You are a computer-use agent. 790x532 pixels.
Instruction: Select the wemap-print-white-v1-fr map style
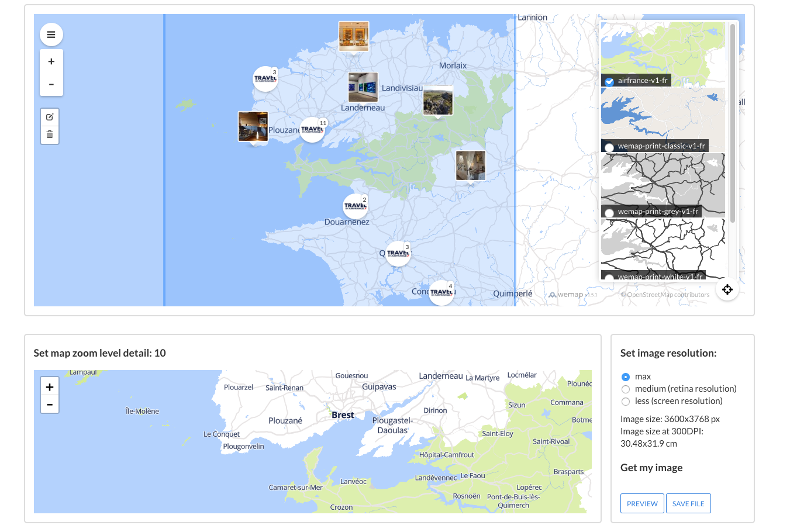[x=609, y=278]
